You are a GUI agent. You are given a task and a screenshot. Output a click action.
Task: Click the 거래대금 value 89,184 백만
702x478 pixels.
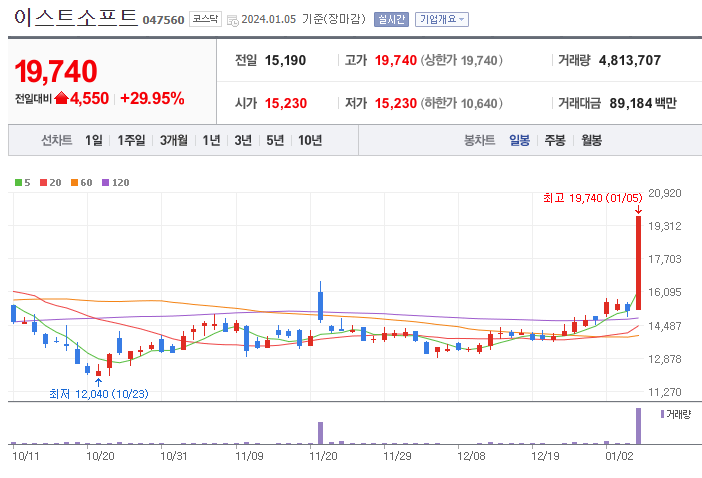(x=643, y=103)
